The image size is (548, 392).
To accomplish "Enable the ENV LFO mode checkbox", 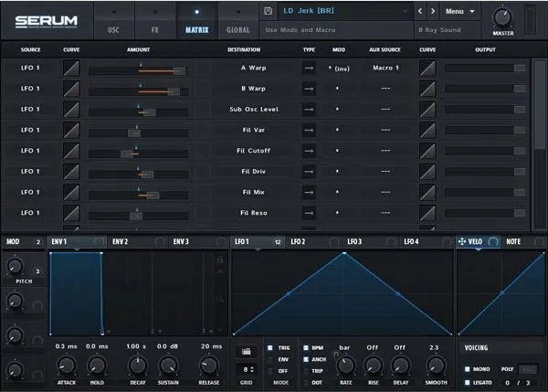I will click(270, 359).
